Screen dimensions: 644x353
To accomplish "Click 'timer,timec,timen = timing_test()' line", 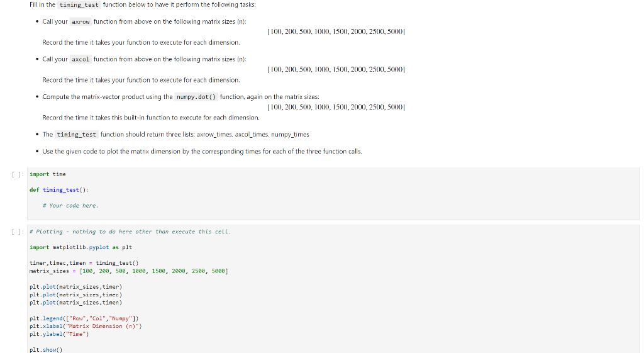I will (x=84, y=263).
